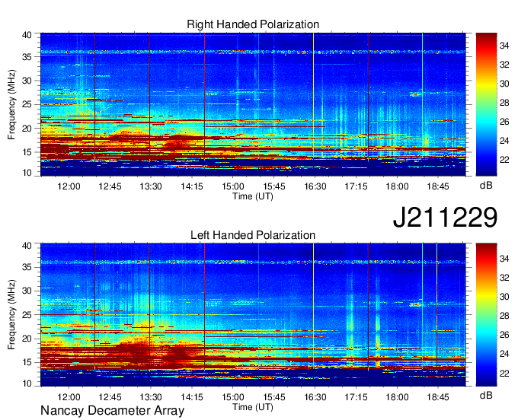Click the 12:45 time tick of Right Handed plot
The width and height of the screenshot is (518, 420).
pos(110,186)
